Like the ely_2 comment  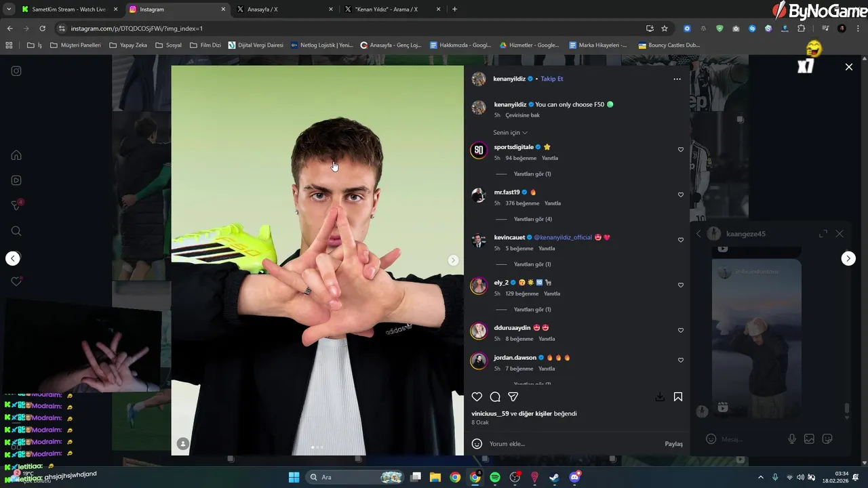pyautogui.click(x=681, y=285)
